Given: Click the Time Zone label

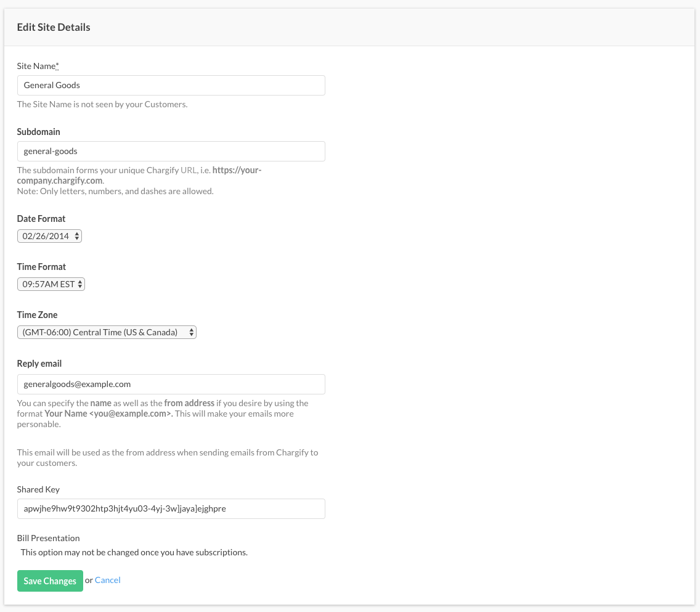Looking at the screenshot, I should point(37,315).
